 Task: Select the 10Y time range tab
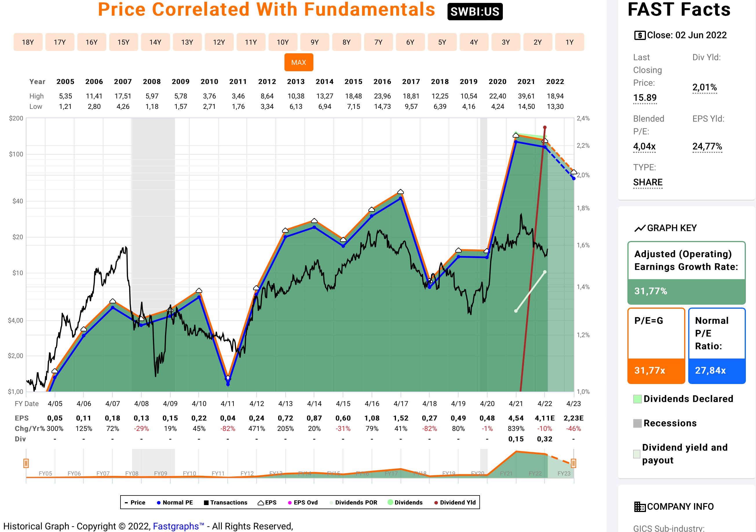point(282,42)
